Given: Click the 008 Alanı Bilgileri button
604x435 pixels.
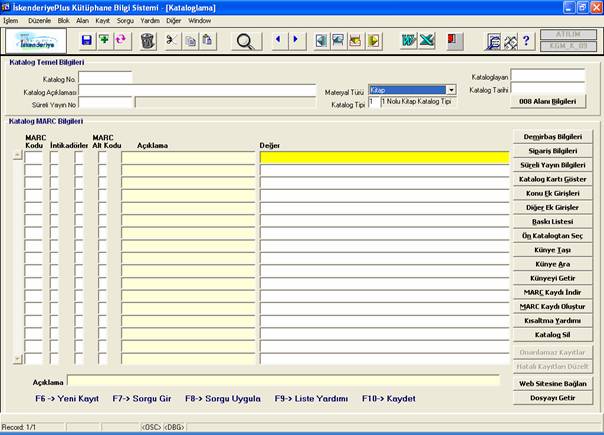Looking at the screenshot, I should pyautogui.click(x=548, y=101).
